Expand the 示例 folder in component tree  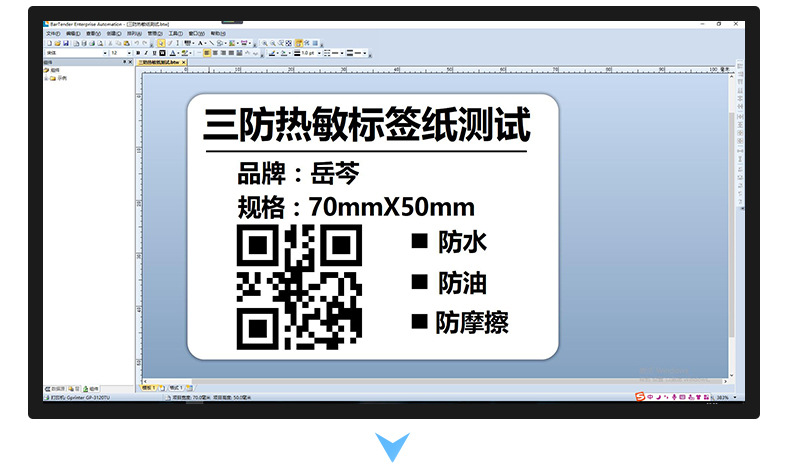pyautogui.click(x=46, y=78)
